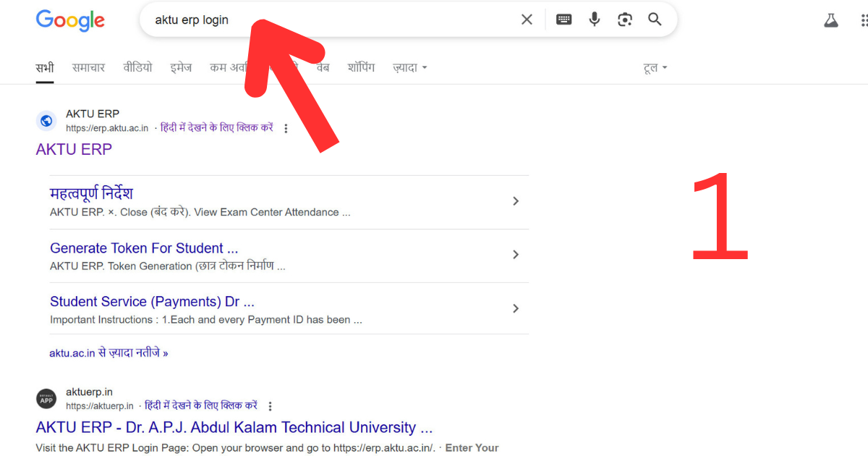Click the 'aktuerp.in' site name text
The height and width of the screenshot is (456, 868).
click(89, 392)
